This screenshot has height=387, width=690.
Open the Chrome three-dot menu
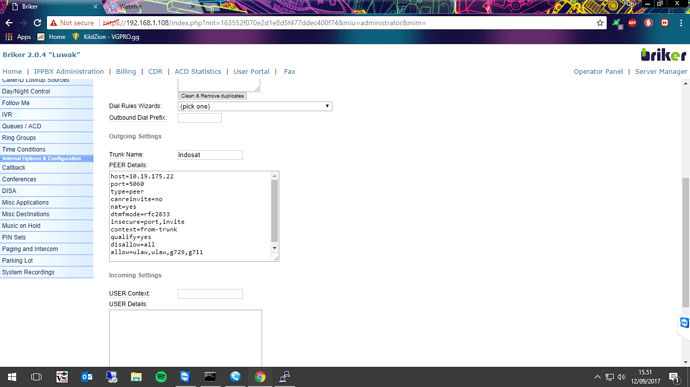pyautogui.click(x=681, y=23)
